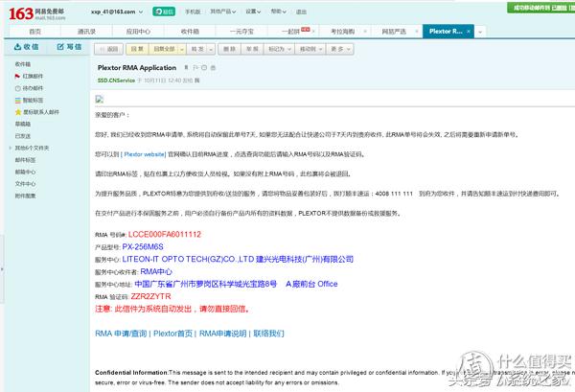Click the 163 NetEase mail logo
Viewport: 575px width, 392px height.
[36, 14]
